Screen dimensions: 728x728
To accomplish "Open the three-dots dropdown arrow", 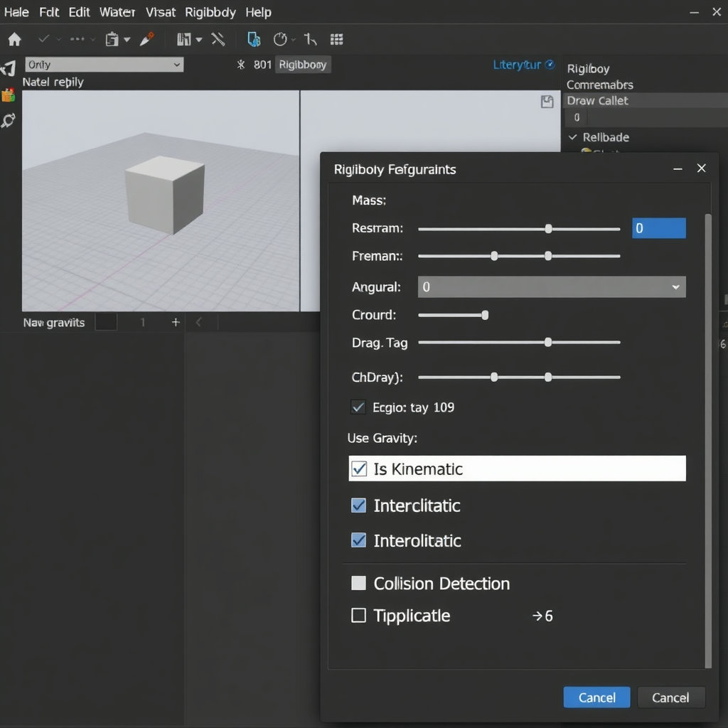I will pyautogui.click(x=92, y=40).
